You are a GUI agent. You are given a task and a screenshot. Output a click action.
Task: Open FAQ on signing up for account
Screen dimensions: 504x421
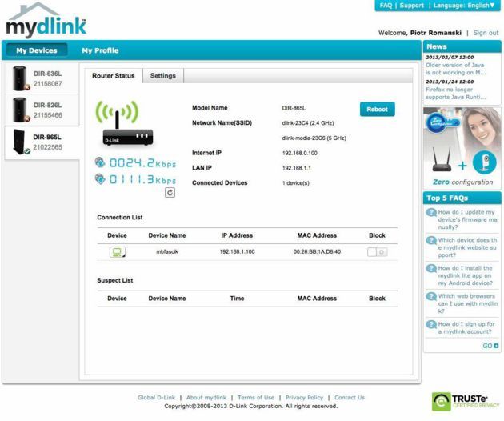466,327
